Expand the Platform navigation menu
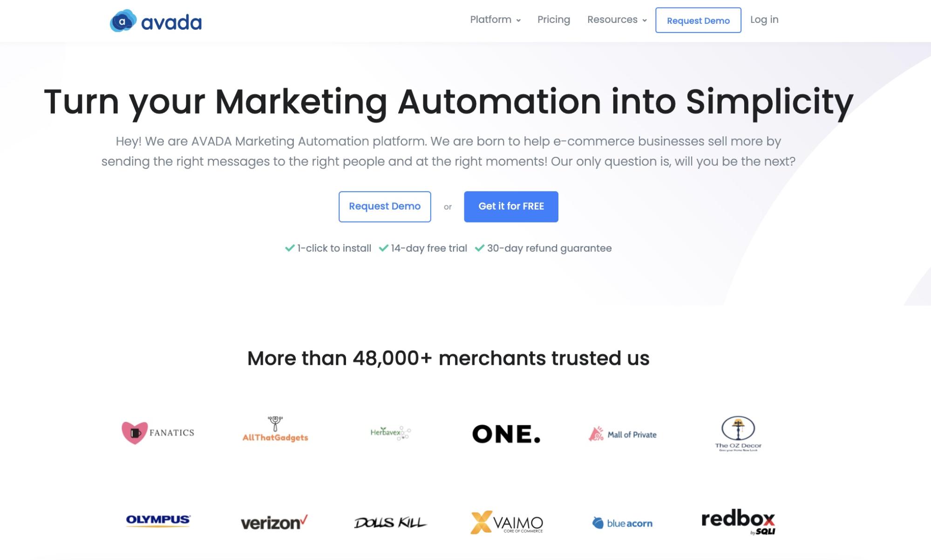931x560 pixels. 496,19
